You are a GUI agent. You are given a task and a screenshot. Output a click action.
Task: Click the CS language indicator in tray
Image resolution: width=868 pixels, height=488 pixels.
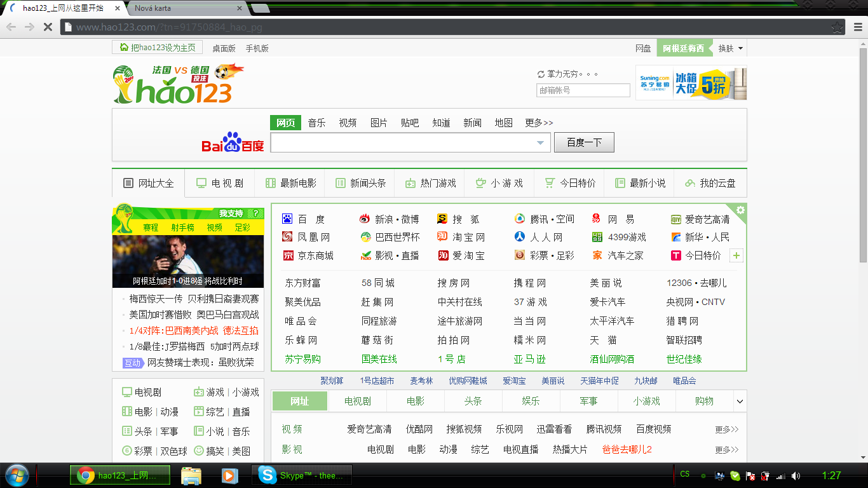pyautogui.click(x=685, y=474)
